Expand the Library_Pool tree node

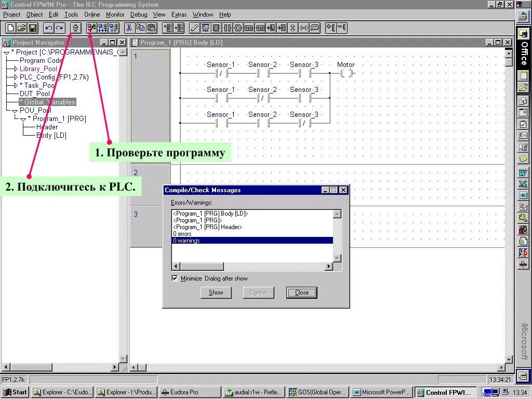tap(16, 69)
